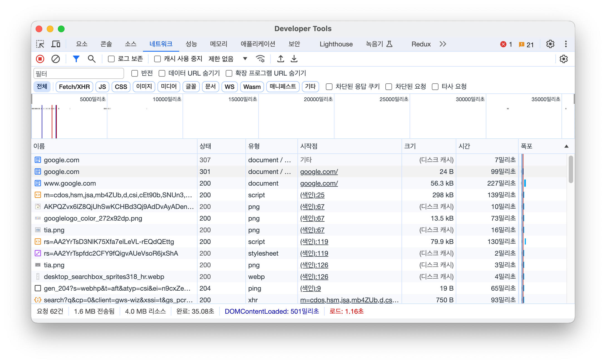Click image icon of googlelogo_color_272x92dp.png
The height and width of the screenshot is (364, 606).
pos(38,218)
